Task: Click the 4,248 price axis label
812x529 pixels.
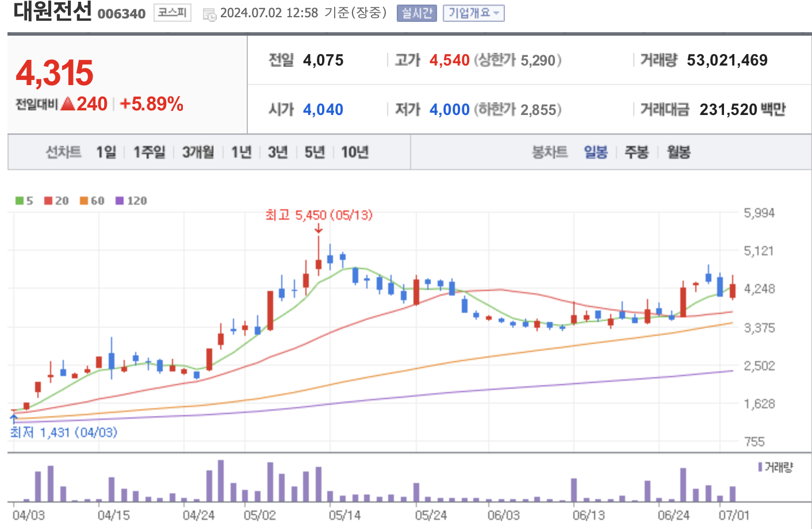Action: [759, 289]
